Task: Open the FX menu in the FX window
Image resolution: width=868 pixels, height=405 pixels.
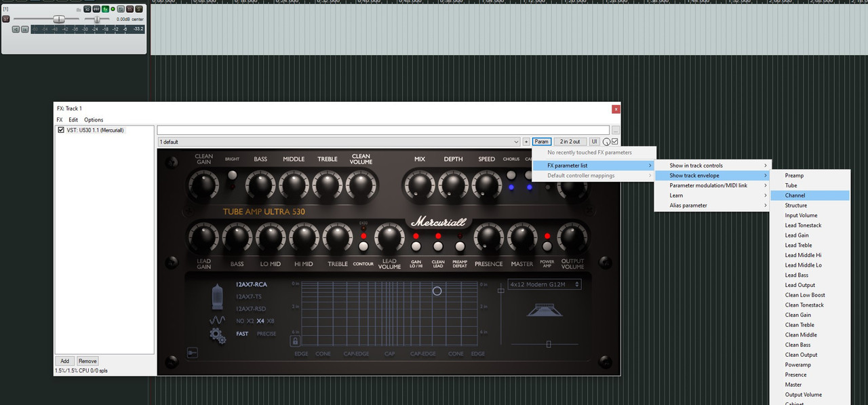Action: pos(60,119)
